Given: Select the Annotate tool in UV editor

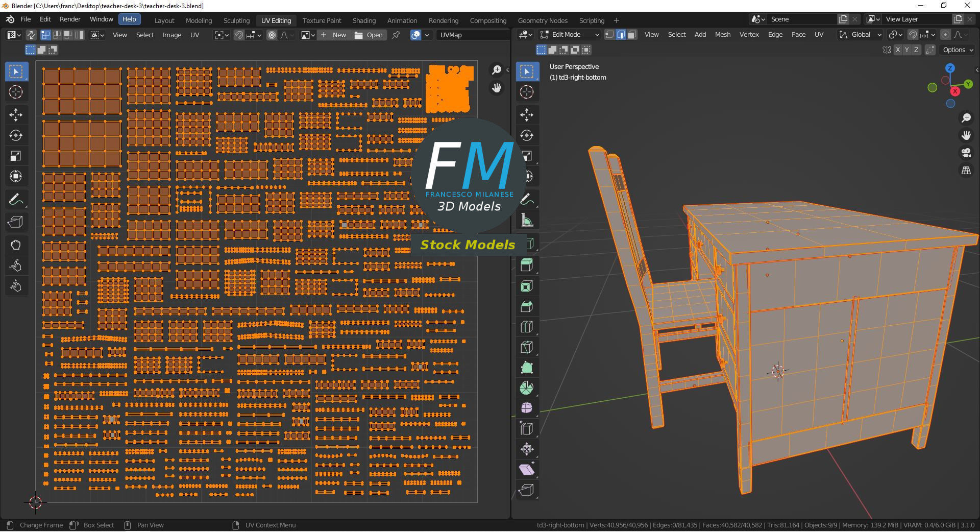Looking at the screenshot, I should 16,199.
